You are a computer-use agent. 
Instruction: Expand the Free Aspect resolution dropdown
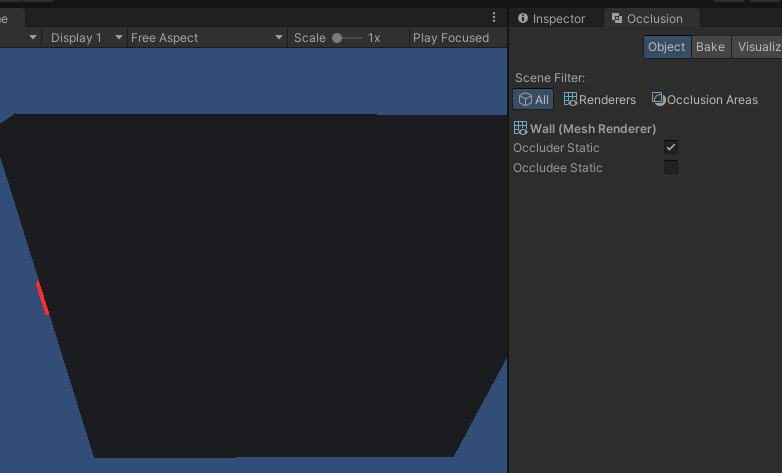207,37
